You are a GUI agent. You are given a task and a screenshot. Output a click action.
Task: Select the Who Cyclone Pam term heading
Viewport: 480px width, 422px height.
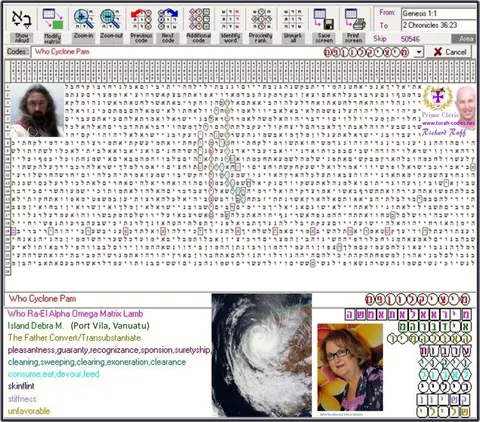click(42, 299)
